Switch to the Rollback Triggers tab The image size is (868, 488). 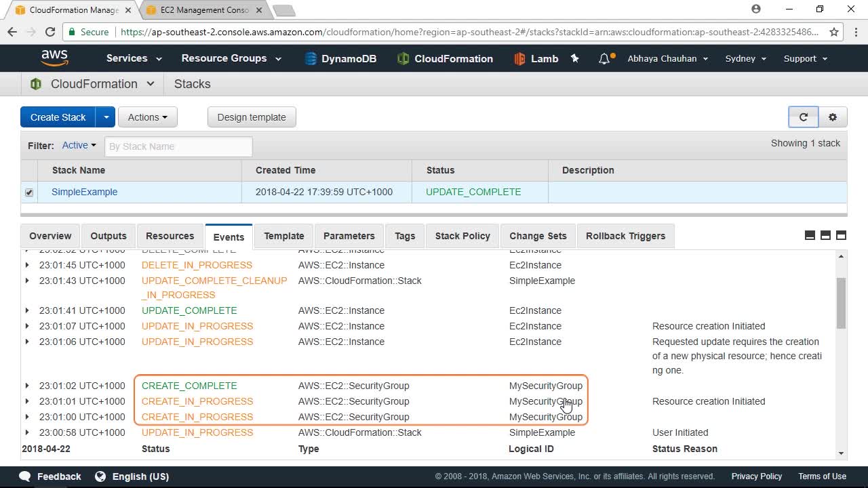point(625,236)
